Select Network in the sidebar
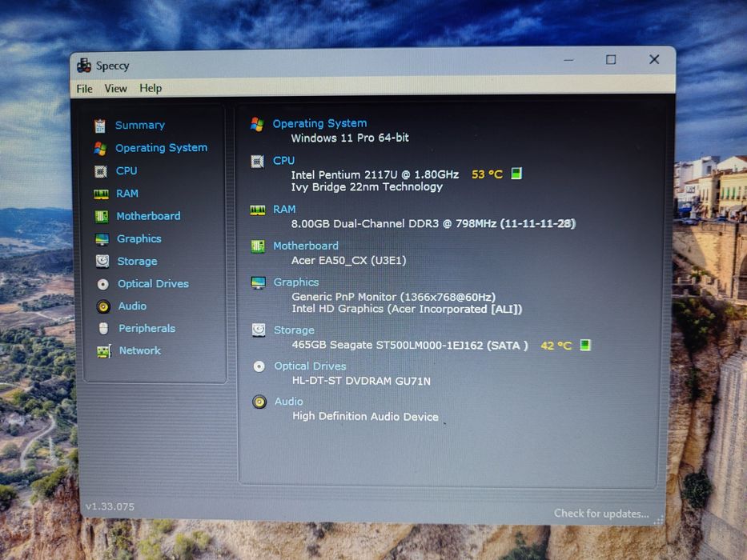Viewport: 747px width, 560px height. tap(140, 350)
